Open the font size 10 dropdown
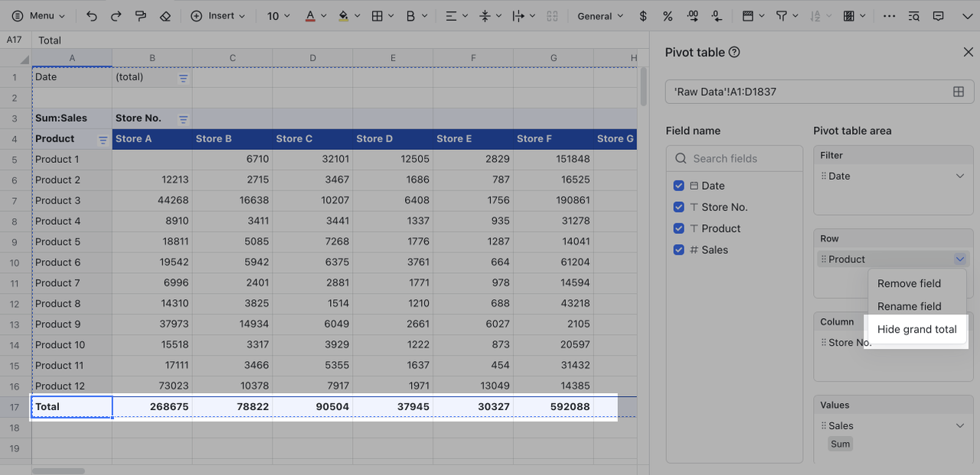 (x=279, y=16)
